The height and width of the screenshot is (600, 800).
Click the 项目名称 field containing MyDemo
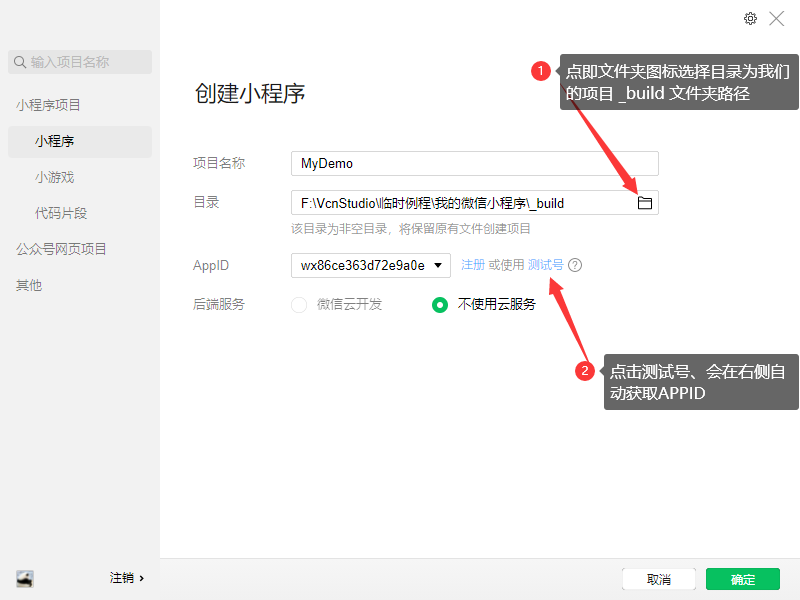[x=474, y=164]
